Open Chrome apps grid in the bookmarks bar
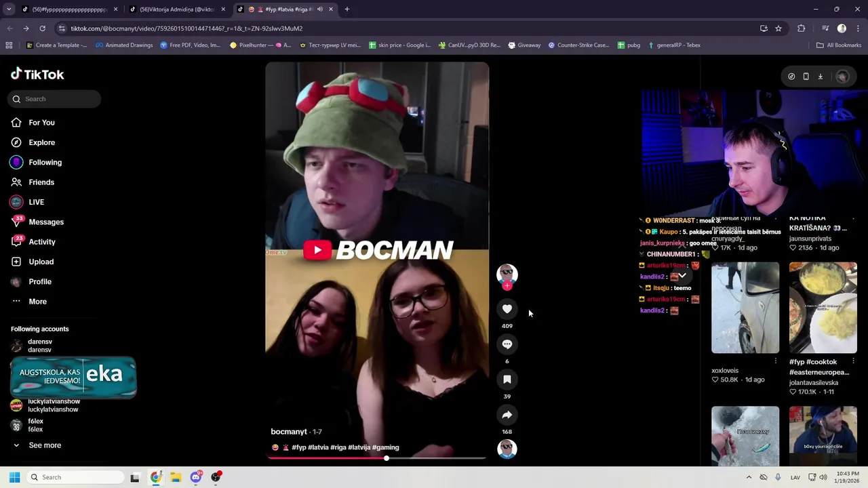The width and height of the screenshot is (868, 488). [x=9, y=45]
